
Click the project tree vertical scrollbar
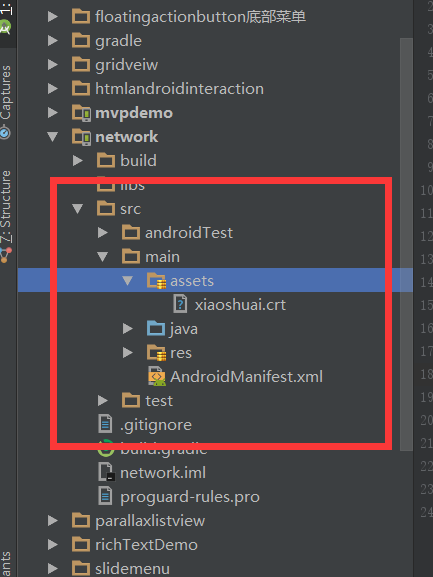[x=406, y=243]
